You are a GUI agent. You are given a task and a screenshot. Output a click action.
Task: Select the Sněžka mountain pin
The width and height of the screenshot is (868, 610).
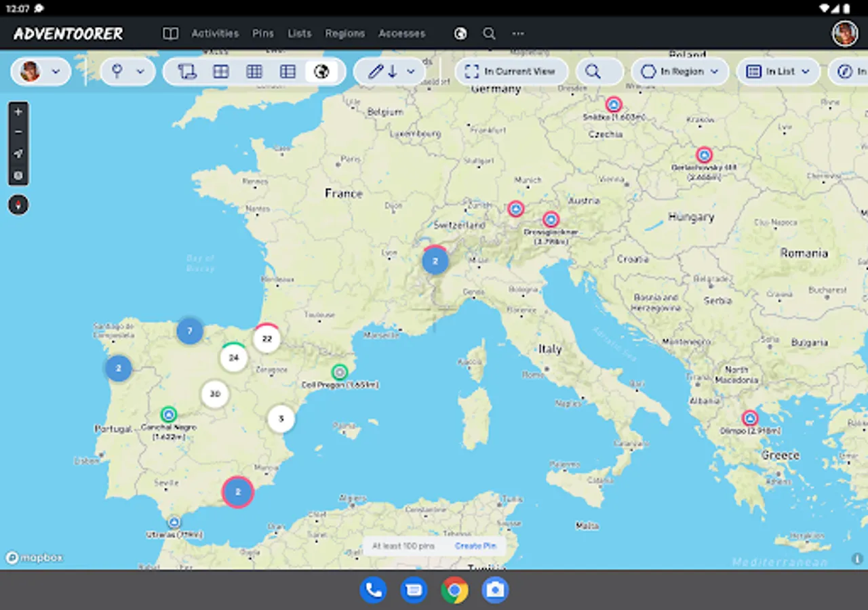coord(614,104)
